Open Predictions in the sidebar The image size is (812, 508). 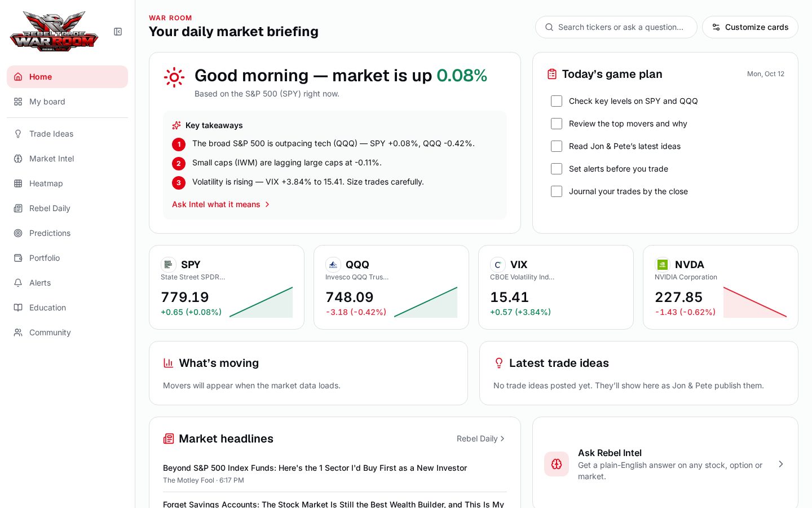pos(67,233)
